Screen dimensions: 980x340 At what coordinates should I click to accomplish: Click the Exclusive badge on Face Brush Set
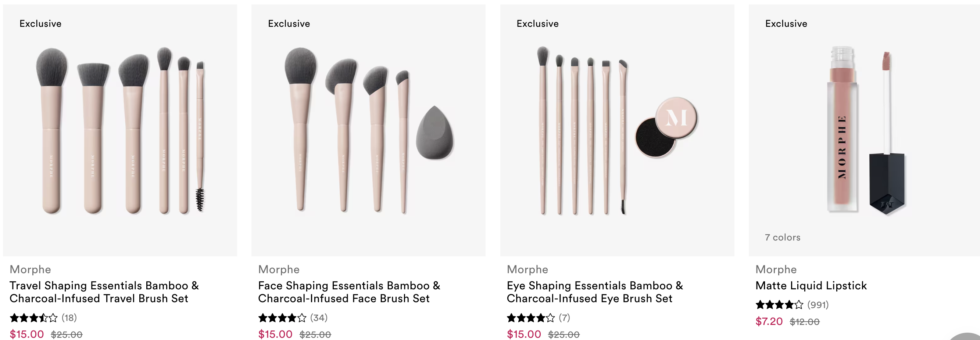tap(289, 23)
